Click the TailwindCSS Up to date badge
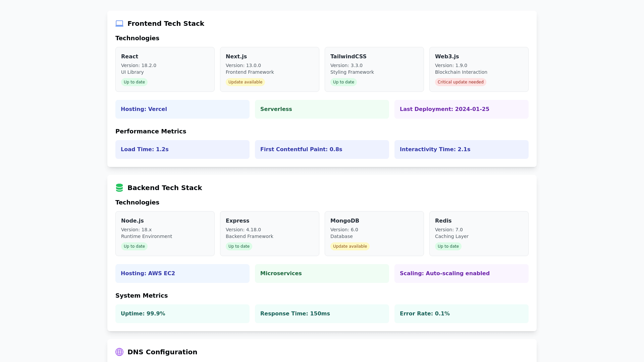The image size is (644, 362). (343, 82)
